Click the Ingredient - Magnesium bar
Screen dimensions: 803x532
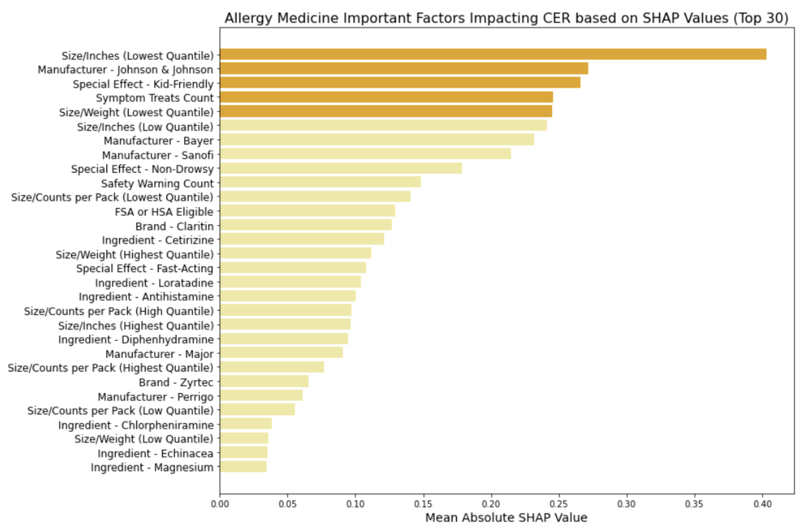(x=243, y=466)
